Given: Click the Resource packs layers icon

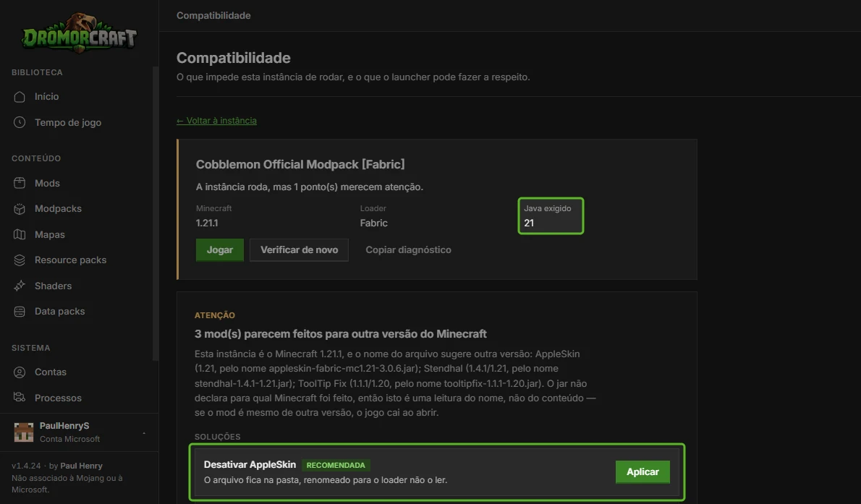Looking at the screenshot, I should click(x=20, y=260).
